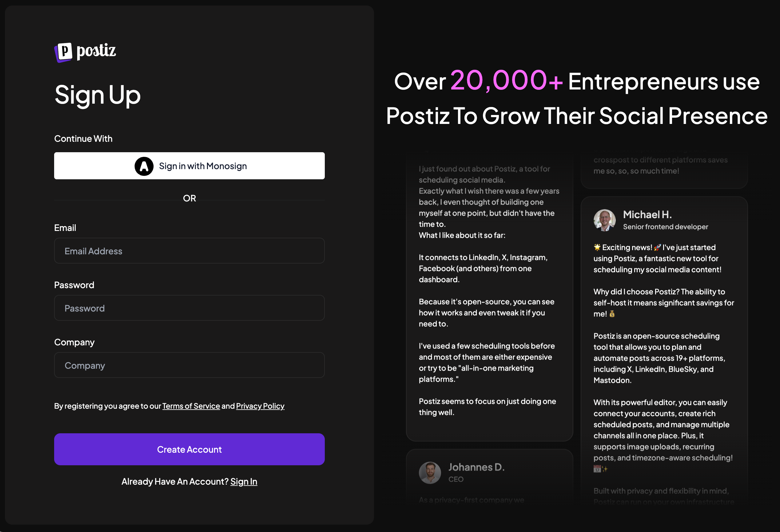Click Johannes D.'s avatar photo
780x532 pixels.
click(x=430, y=473)
